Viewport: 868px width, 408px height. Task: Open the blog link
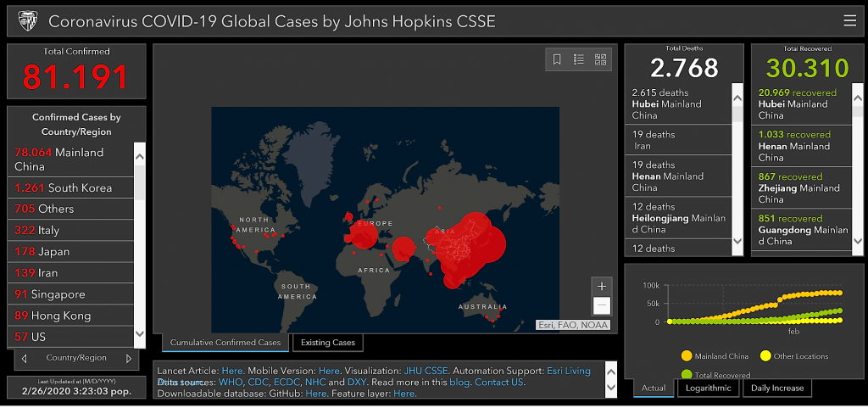click(x=460, y=383)
